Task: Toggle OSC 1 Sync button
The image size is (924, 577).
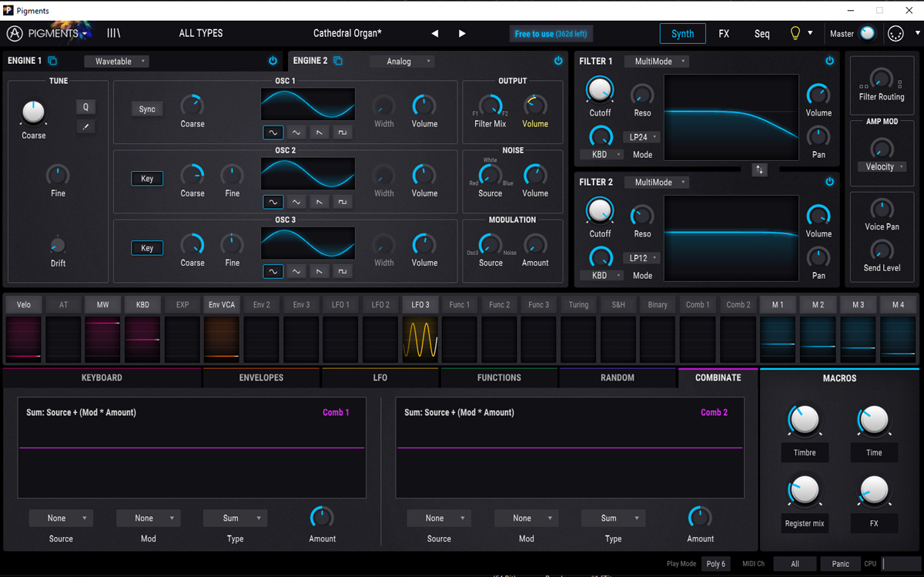Action: (147, 109)
